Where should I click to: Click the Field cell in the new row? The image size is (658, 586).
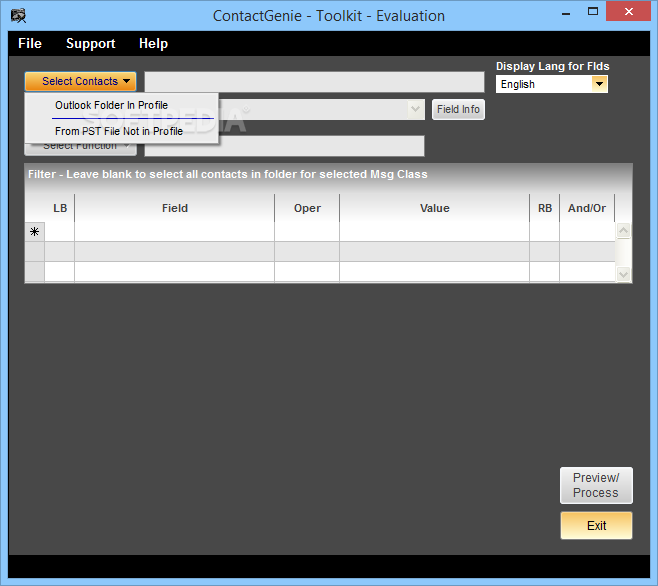[175, 231]
